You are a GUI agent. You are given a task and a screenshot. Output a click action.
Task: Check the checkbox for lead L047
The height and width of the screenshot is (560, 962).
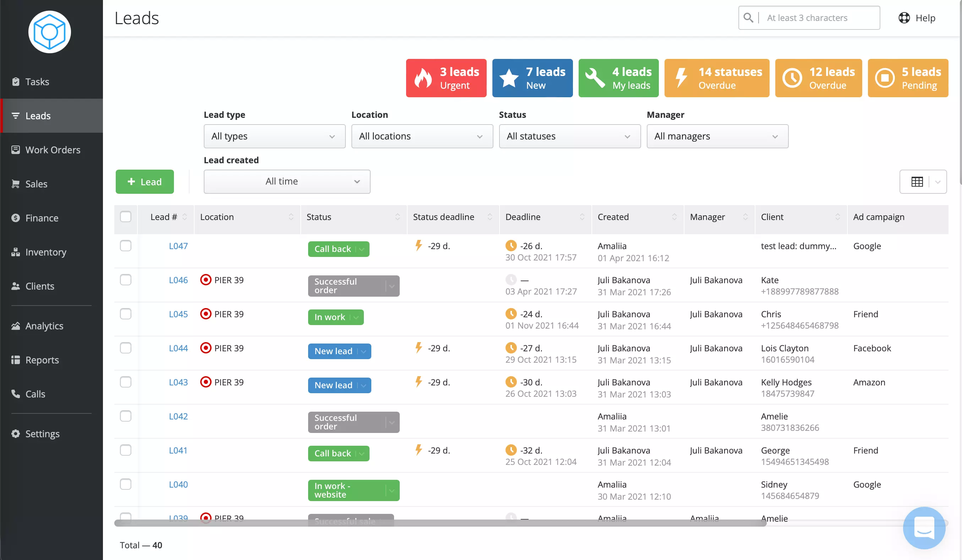point(126,246)
